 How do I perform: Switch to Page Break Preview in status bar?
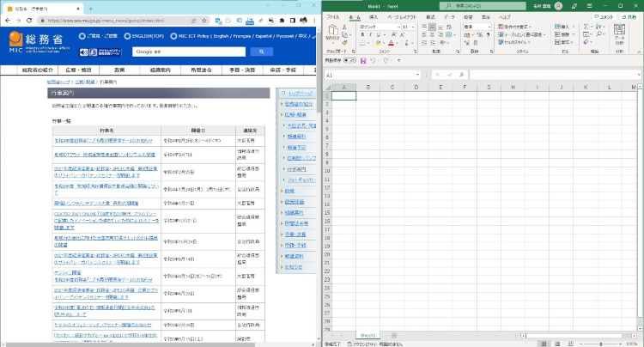pos(571,344)
